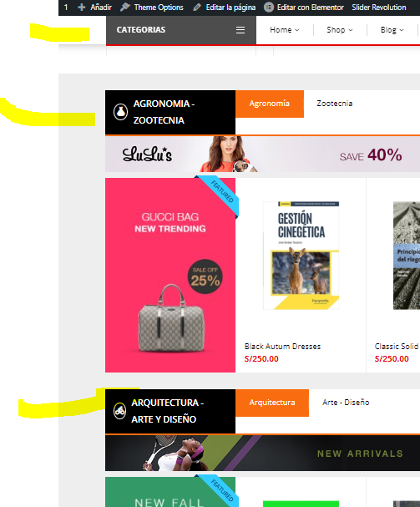
Task: Select the Agronomía tab
Action: [270, 104]
